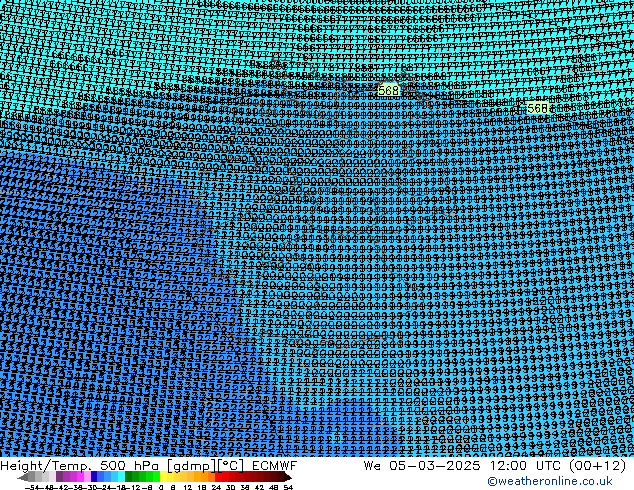Click the '[gdmp]' unit label in the title
634x490 pixels.
(191, 466)
